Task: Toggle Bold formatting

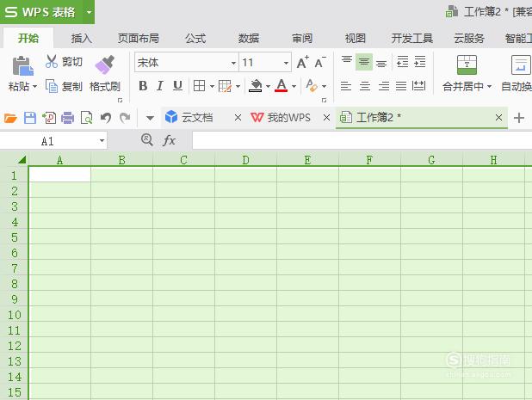Action: pyautogui.click(x=143, y=86)
